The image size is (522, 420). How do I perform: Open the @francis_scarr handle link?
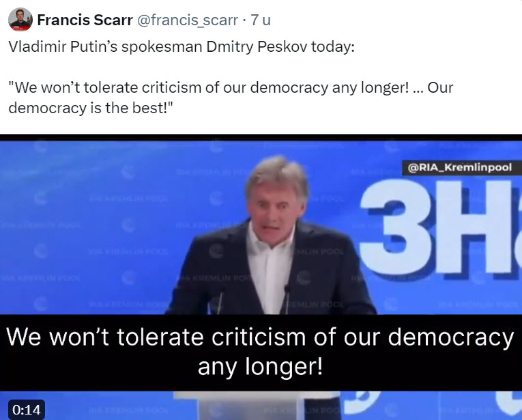coord(188,20)
